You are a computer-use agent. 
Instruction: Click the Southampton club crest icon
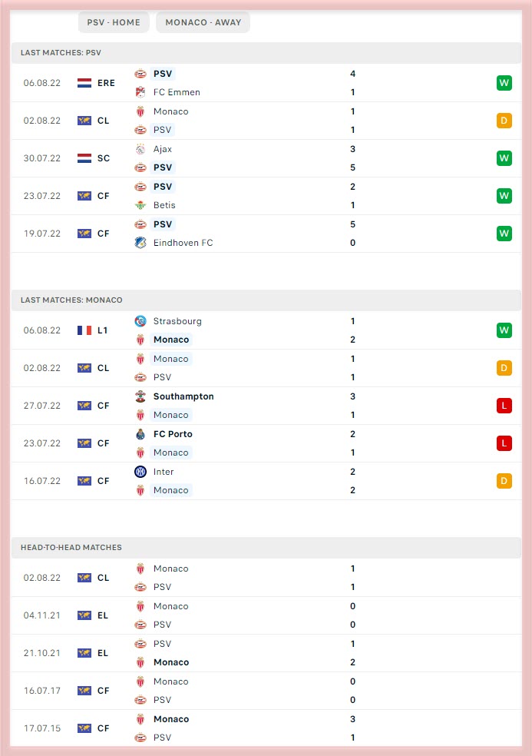tap(140, 396)
